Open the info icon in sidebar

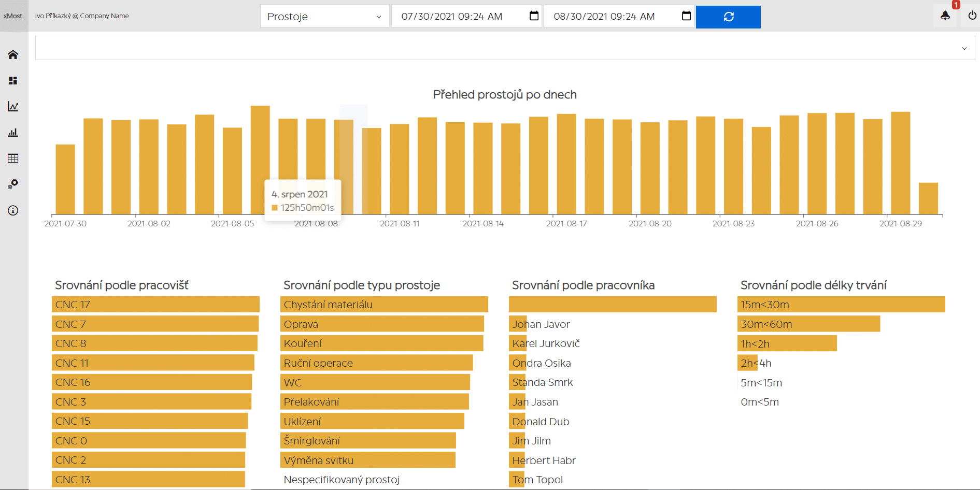(x=13, y=210)
